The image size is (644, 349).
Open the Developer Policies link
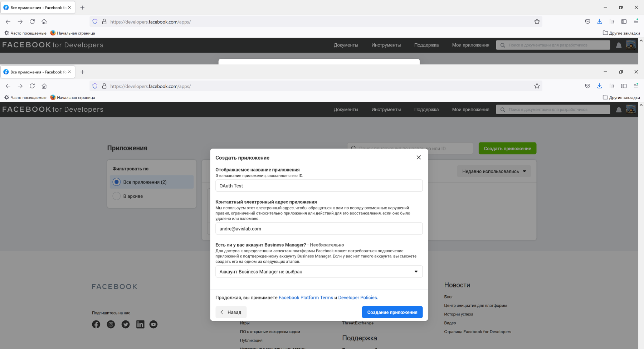358,297
